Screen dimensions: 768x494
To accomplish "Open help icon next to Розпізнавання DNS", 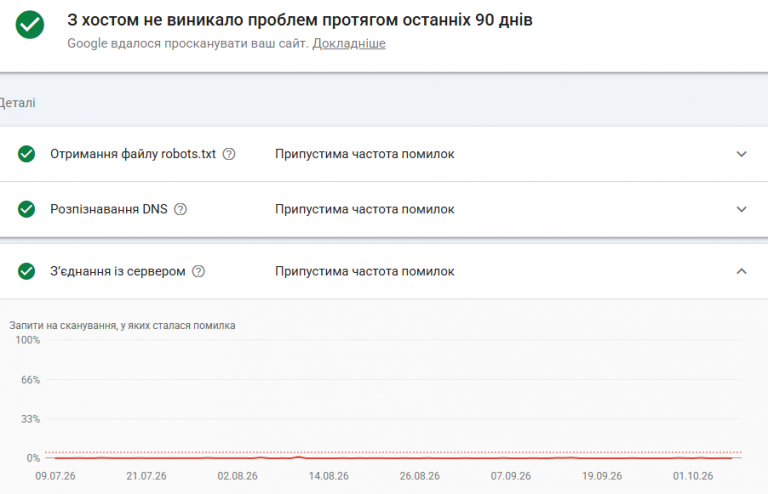I will coord(180,209).
